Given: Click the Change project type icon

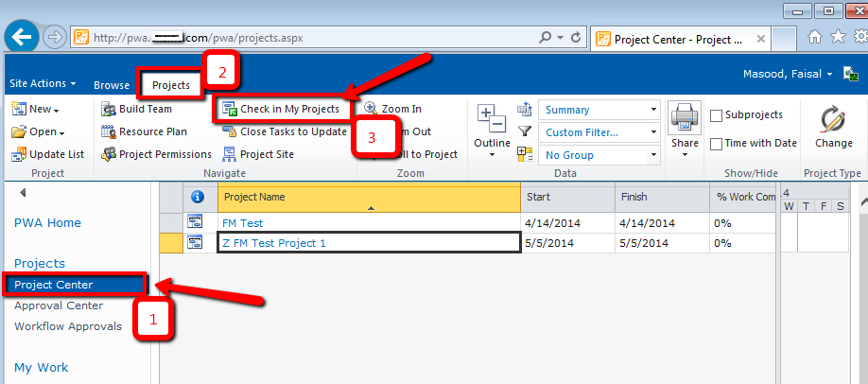Looking at the screenshot, I should point(833,121).
